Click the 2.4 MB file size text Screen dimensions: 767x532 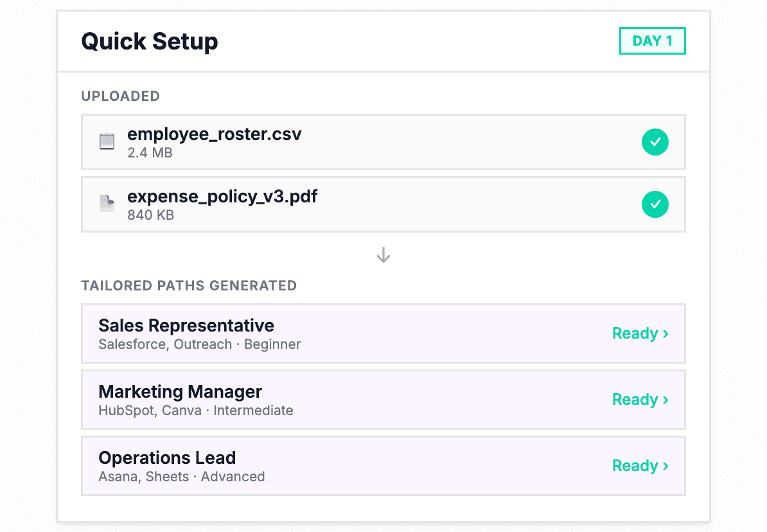pyautogui.click(x=150, y=153)
